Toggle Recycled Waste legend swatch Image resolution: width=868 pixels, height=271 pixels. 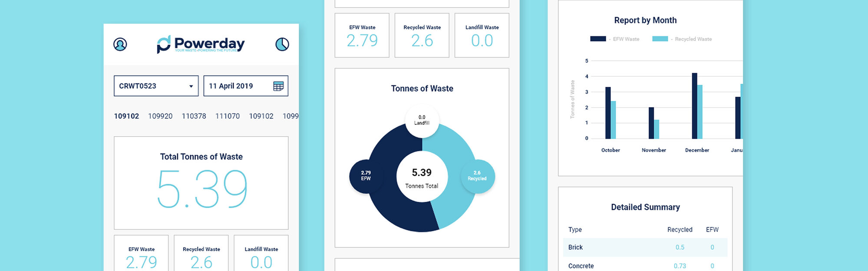click(660, 39)
